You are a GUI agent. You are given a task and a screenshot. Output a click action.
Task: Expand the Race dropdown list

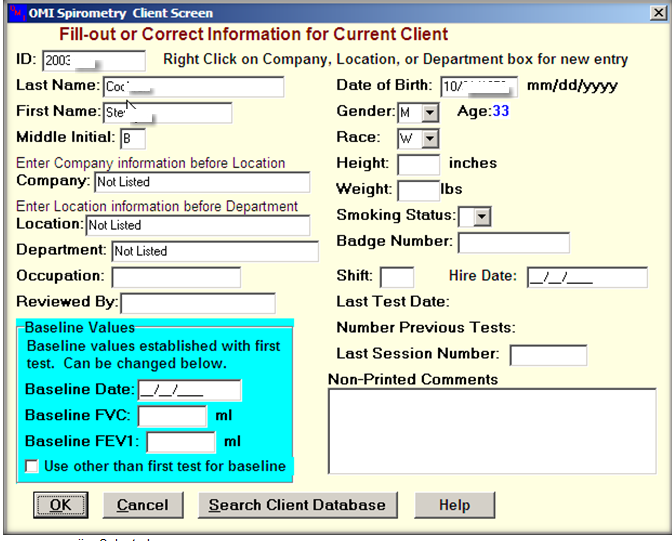coord(430,138)
